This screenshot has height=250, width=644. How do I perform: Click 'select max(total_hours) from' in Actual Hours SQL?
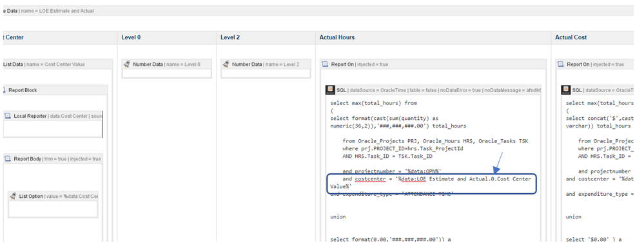(373, 103)
